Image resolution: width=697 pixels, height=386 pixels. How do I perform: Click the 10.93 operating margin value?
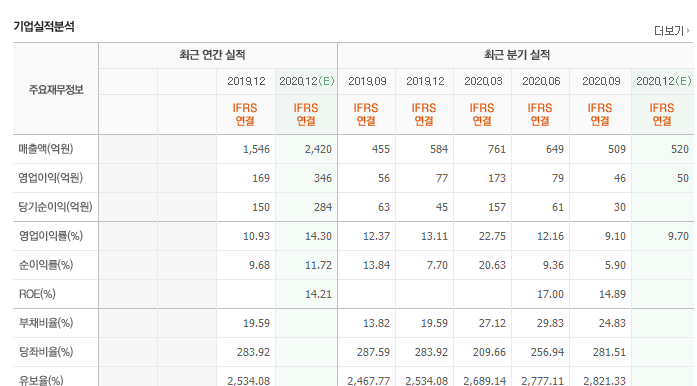(256, 236)
